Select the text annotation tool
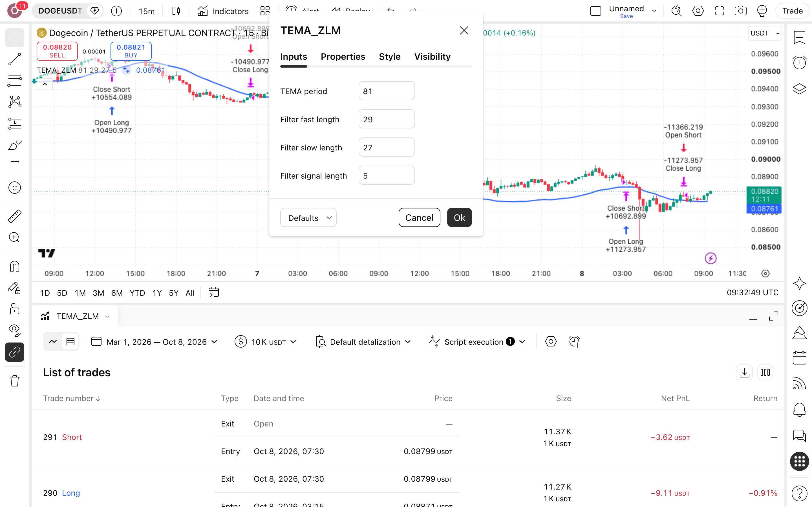This screenshot has height=507, width=812. pyautogui.click(x=14, y=166)
